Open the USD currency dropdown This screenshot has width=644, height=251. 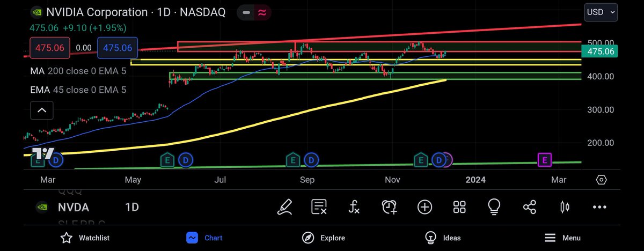point(601,12)
